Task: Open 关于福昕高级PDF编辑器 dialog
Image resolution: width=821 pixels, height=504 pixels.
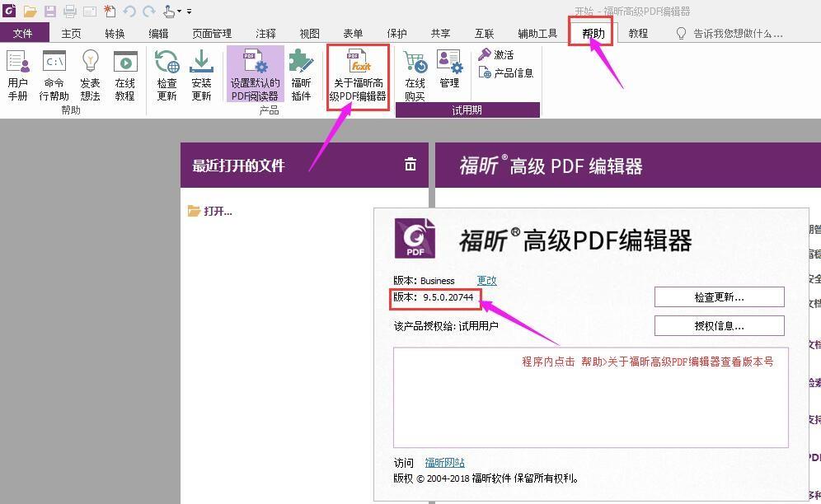Action: 358,70
